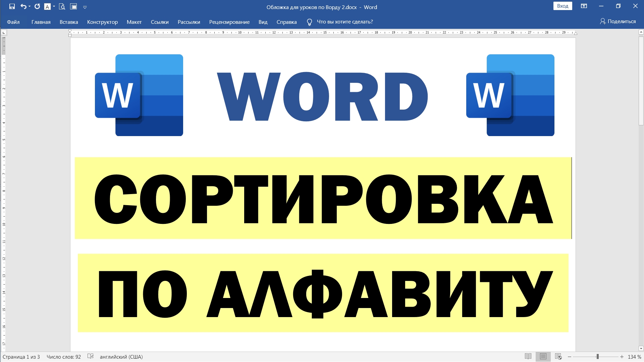Click the left Word logo image
This screenshot has height=362, width=644.
coord(139,95)
